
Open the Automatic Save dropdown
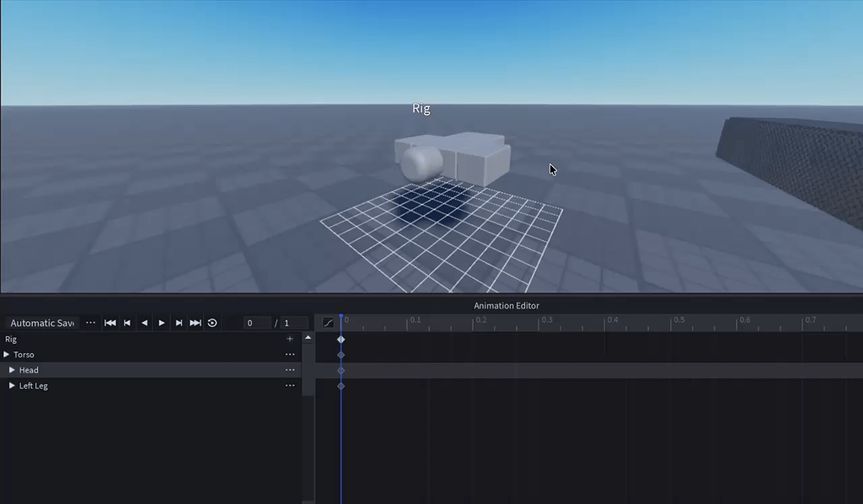coord(42,323)
